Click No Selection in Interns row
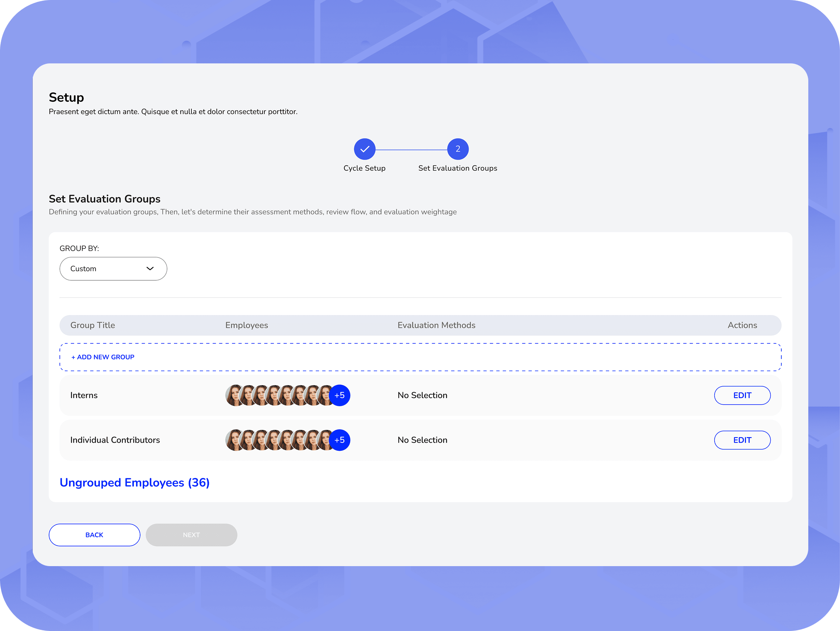 pyautogui.click(x=422, y=395)
